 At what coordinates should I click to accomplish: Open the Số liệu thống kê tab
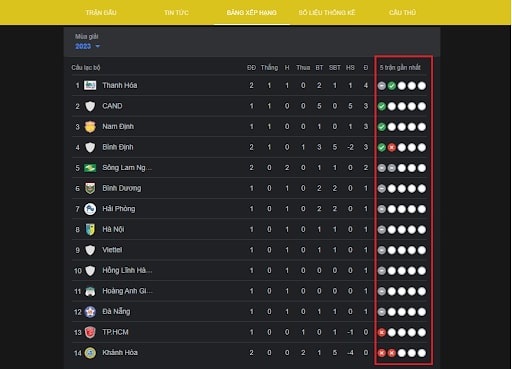click(327, 13)
